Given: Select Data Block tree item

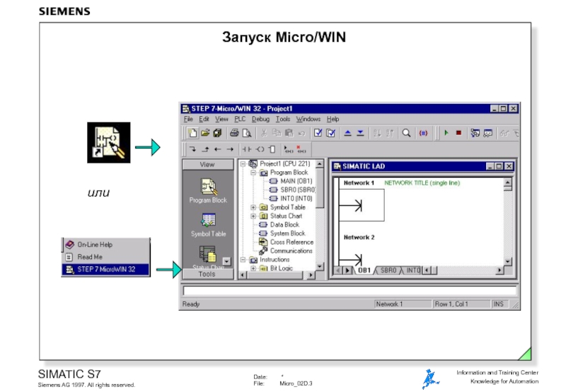Looking at the screenshot, I should click(279, 224).
